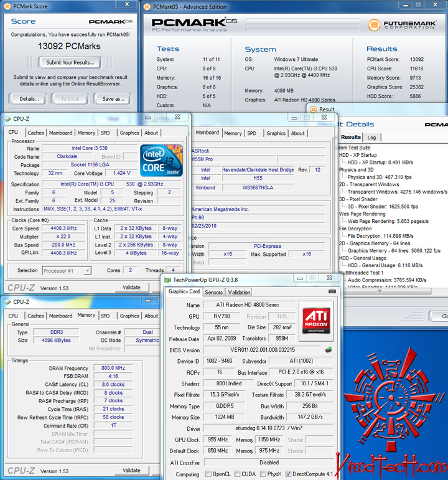
Task: Click the Result window orange icon
Action: pyautogui.click(x=313, y=110)
